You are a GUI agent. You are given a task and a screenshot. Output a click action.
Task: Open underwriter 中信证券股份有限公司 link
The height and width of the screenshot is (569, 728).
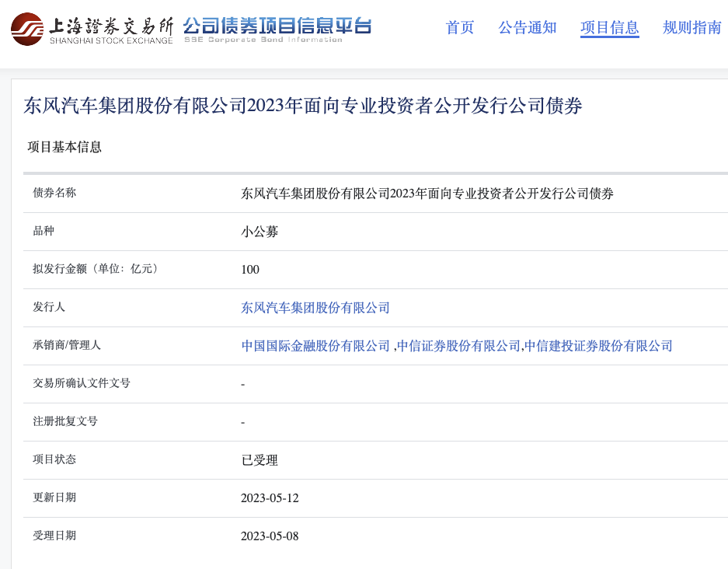[x=458, y=346]
